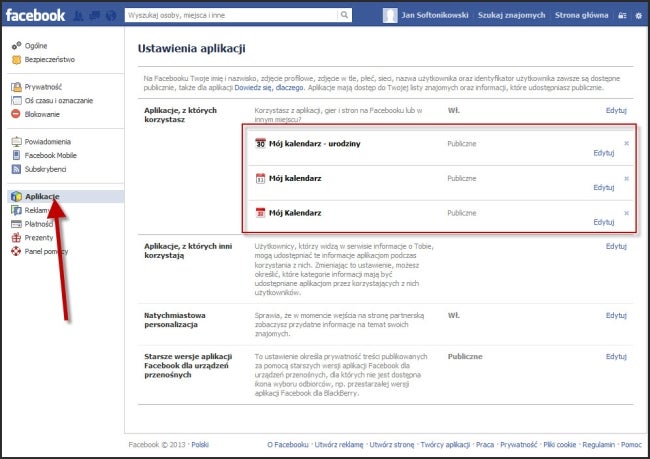Click the Płatności card icon
The height and width of the screenshot is (459, 650).
coord(16,224)
